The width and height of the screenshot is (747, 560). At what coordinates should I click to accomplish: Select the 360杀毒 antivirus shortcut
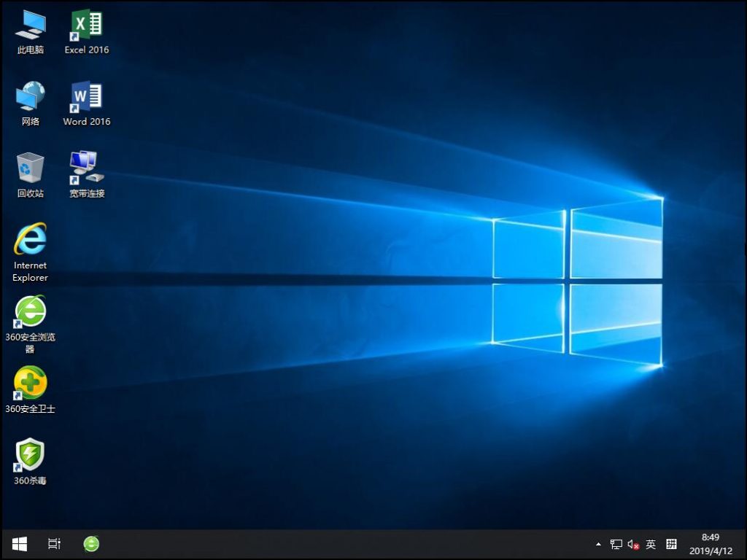(x=30, y=462)
